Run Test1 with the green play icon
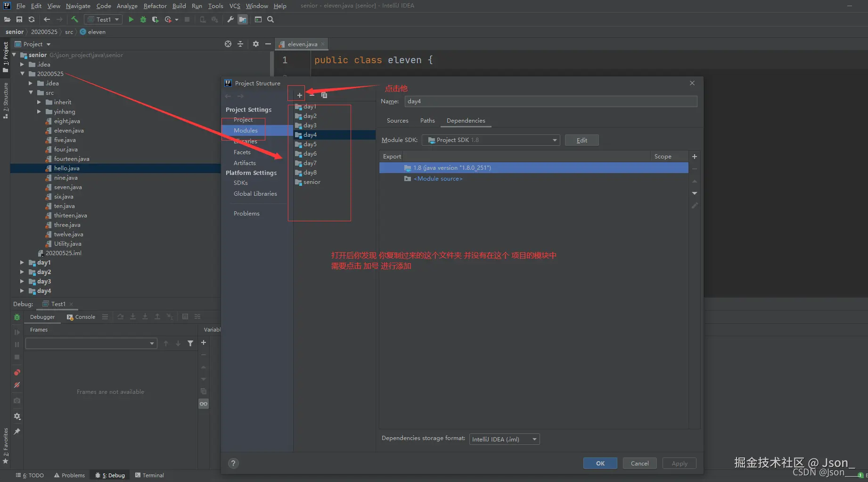Screen dimensions: 868x482 (x=131, y=19)
